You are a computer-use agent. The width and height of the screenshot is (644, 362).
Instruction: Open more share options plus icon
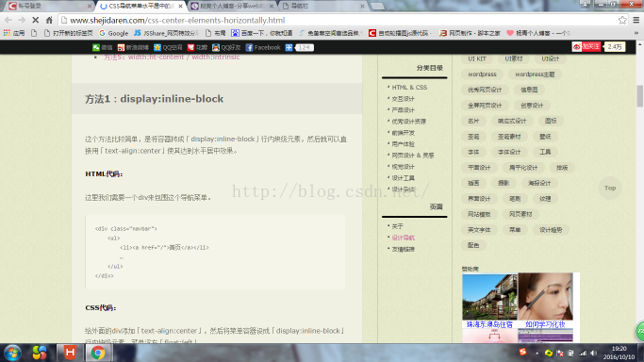tap(289, 48)
